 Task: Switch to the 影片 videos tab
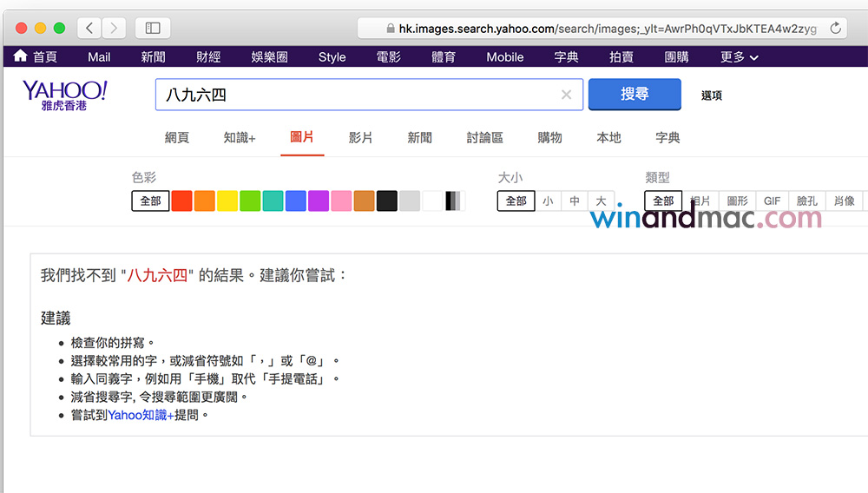click(x=360, y=137)
